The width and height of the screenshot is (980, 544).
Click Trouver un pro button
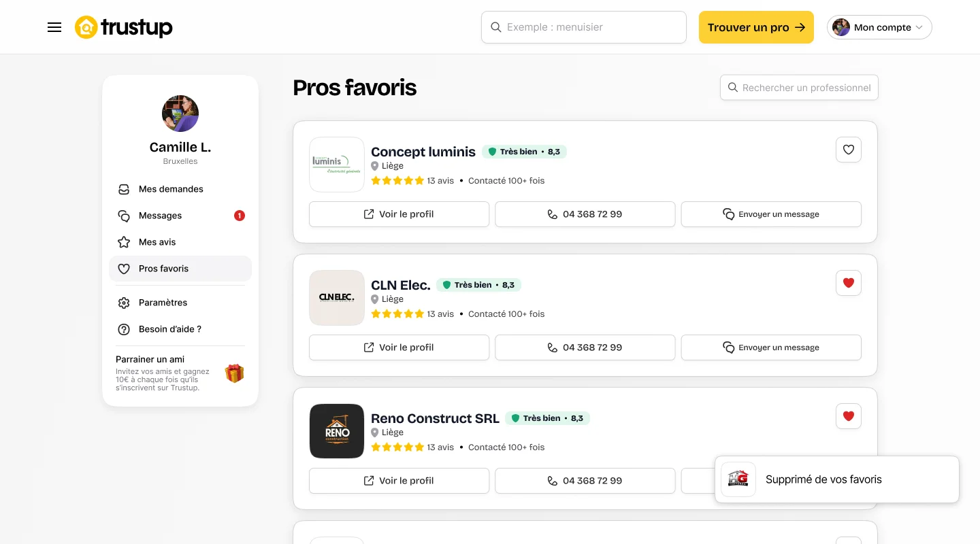(756, 27)
